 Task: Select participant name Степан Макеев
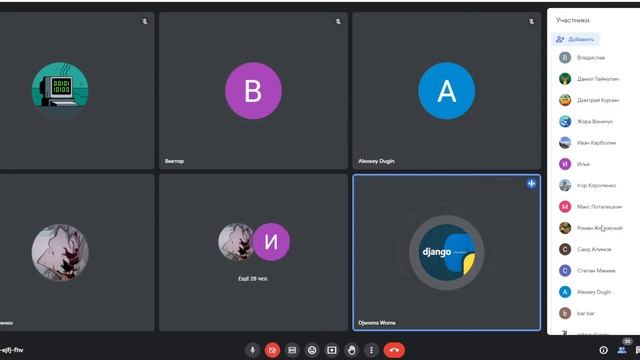tap(596, 271)
